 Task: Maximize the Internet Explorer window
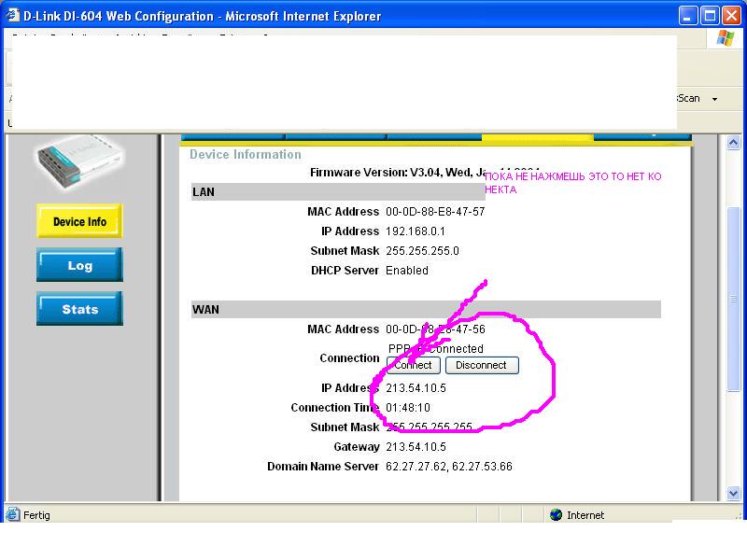pyautogui.click(x=710, y=16)
